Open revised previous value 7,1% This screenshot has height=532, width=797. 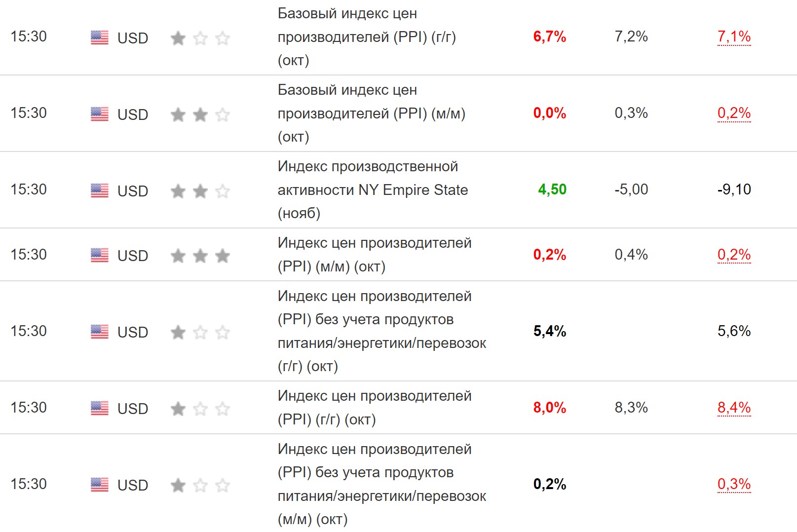[x=734, y=37]
